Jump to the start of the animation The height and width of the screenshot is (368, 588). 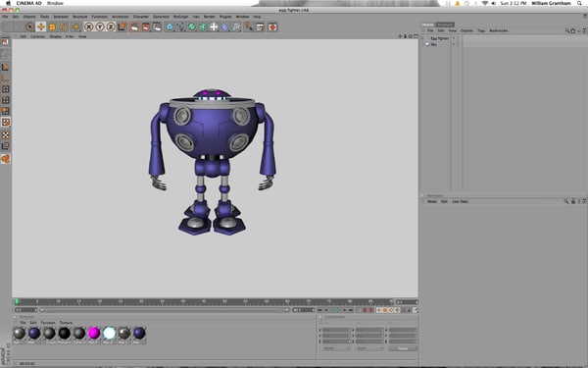click(319, 310)
